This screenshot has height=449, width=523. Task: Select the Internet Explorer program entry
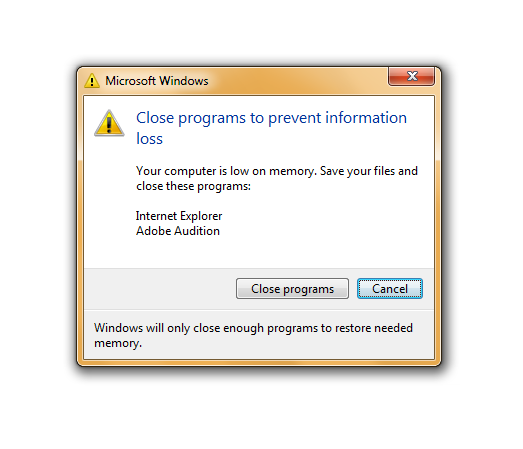[x=179, y=216]
